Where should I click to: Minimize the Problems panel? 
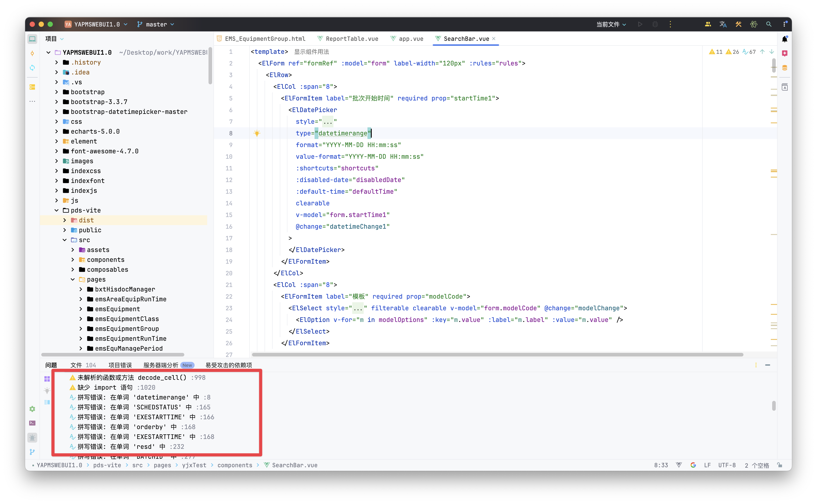[x=768, y=365]
